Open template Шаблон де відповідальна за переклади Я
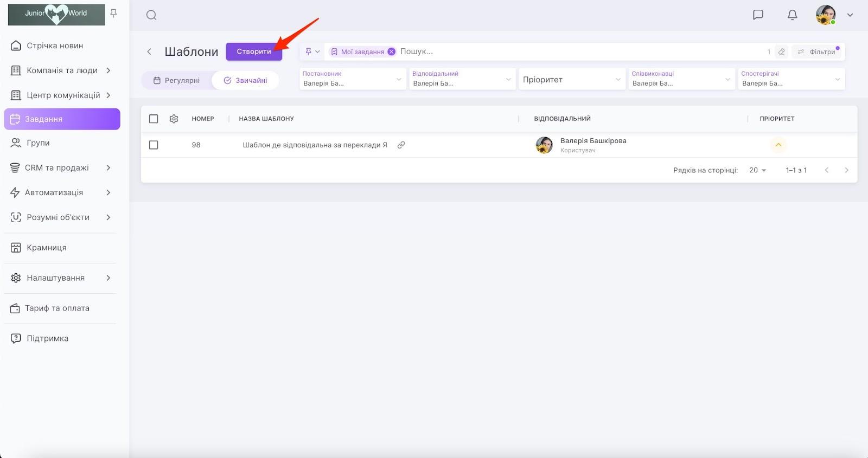The height and width of the screenshot is (458, 868). 315,145
